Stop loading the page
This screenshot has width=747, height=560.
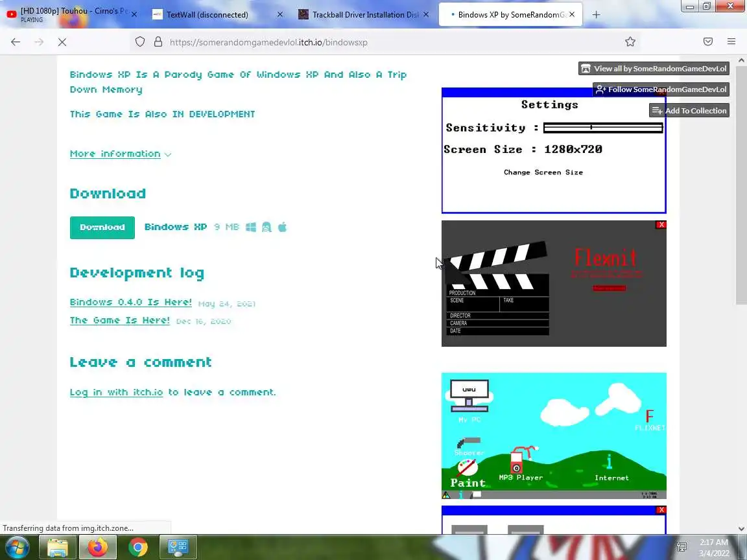pyautogui.click(x=62, y=42)
